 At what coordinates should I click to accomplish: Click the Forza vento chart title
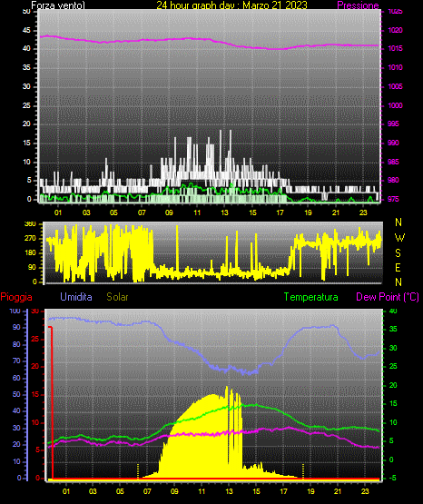click(58, 5)
